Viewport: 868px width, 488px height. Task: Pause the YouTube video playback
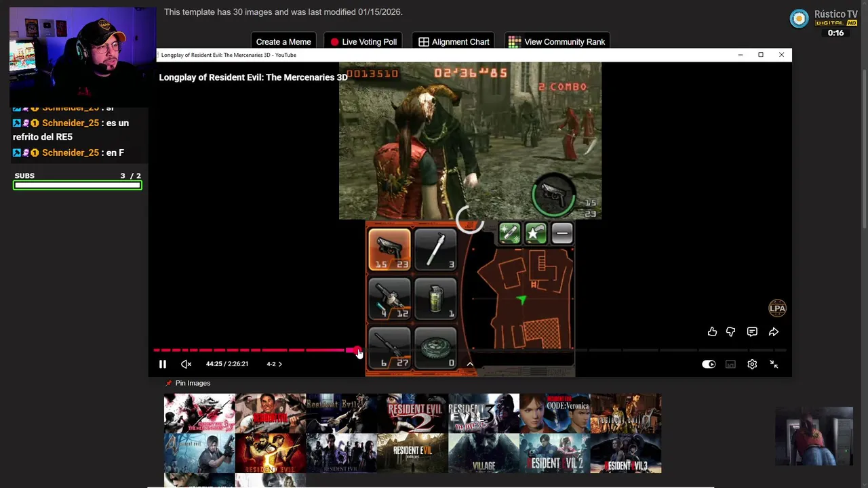(x=163, y=364)
